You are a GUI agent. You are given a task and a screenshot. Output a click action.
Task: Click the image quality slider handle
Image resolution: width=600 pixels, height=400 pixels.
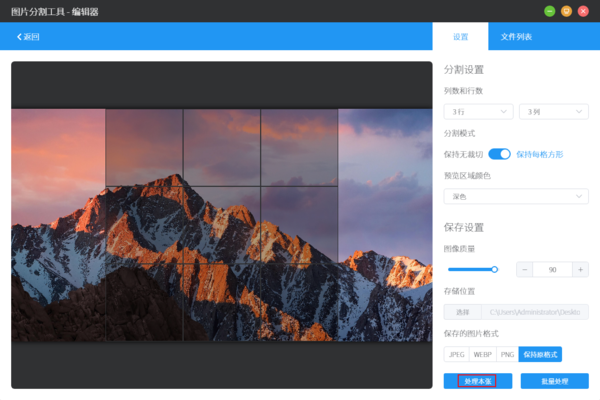494,269
